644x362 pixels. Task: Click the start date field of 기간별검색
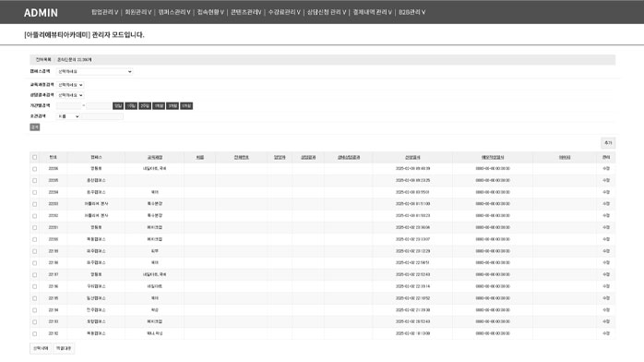coord(68,106)
